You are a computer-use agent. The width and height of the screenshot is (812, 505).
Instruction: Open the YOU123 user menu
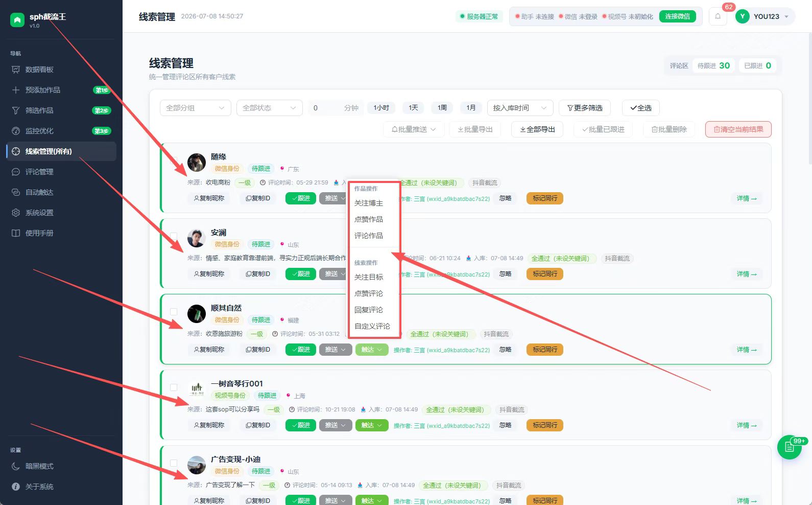pyautogui.click(x=765, y=16)
